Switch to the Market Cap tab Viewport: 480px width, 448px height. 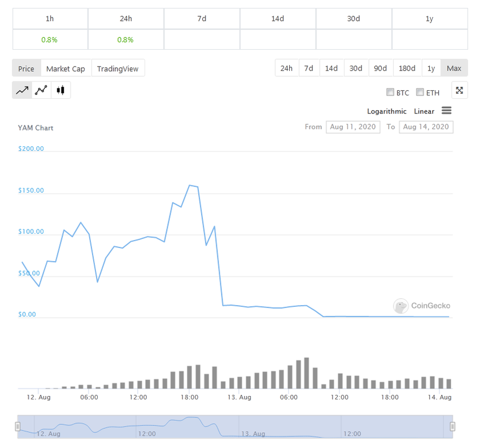(x=66, y=68)
